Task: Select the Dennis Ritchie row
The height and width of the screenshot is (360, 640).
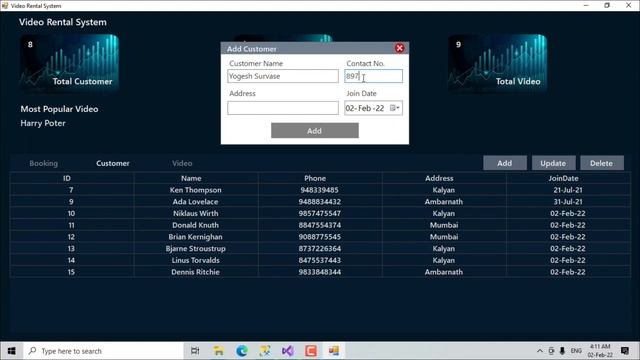Action: coord(320,272)
